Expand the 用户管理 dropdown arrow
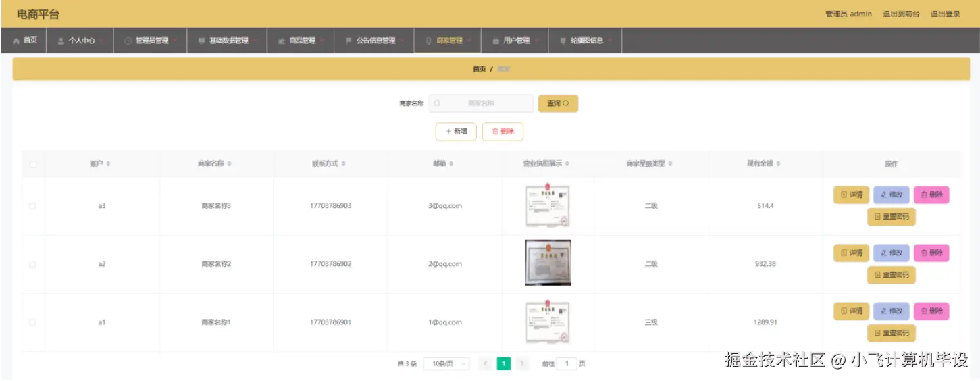This screenshot has width=980, height=381. tap(536, 41)
